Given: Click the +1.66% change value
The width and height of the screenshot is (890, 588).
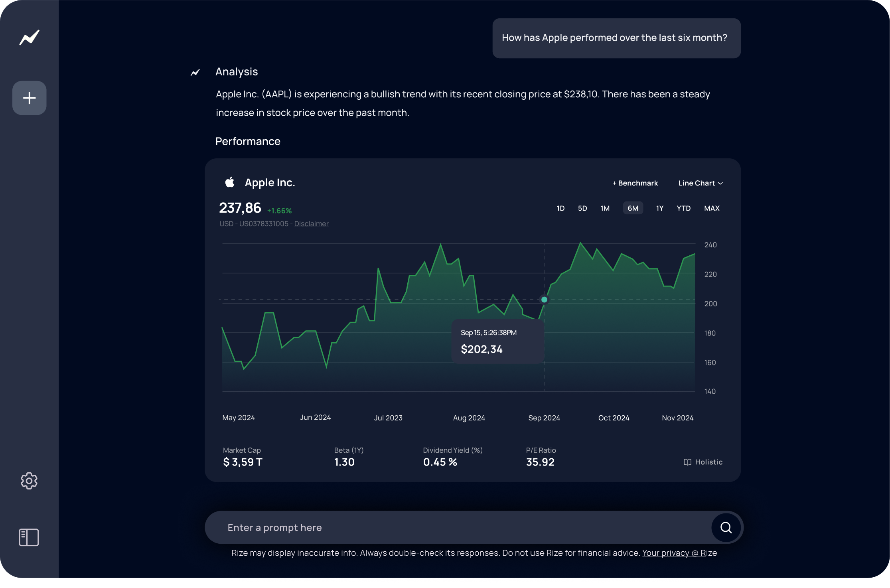Looking at the screenshot, I should 279,211.
